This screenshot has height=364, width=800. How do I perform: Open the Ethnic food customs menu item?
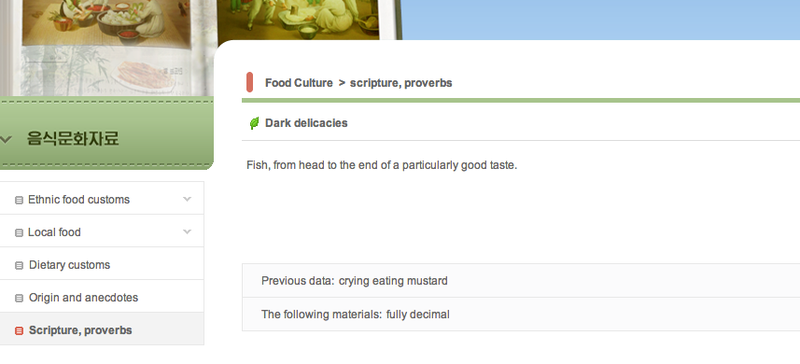(x=102, y=199)
